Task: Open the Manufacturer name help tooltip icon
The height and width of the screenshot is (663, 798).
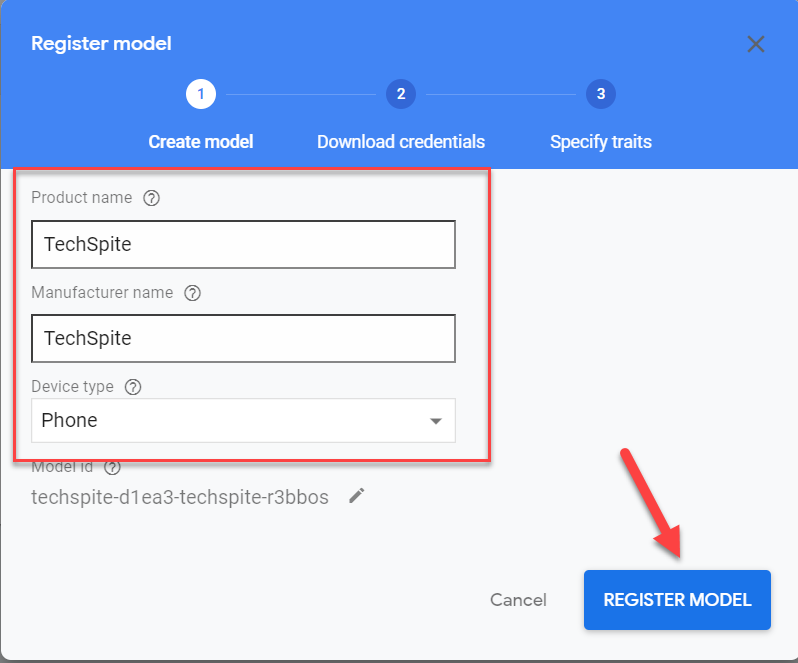Action: 193,293
